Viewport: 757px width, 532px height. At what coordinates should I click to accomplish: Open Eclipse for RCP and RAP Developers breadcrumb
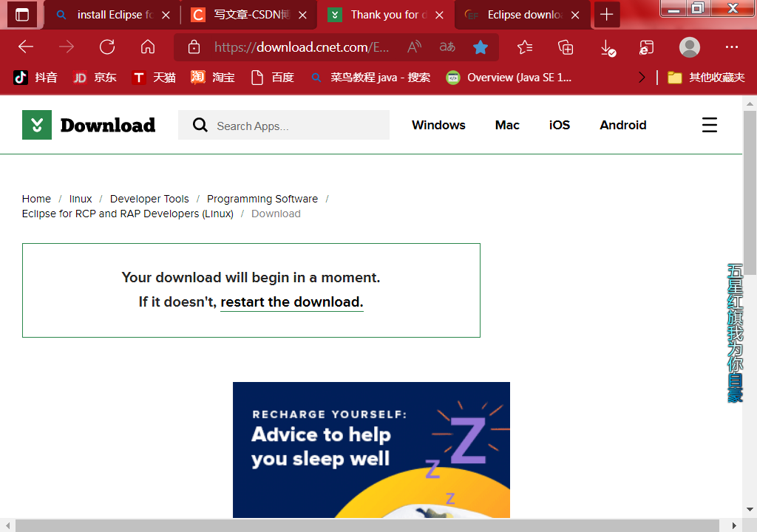tap(127, 214)
